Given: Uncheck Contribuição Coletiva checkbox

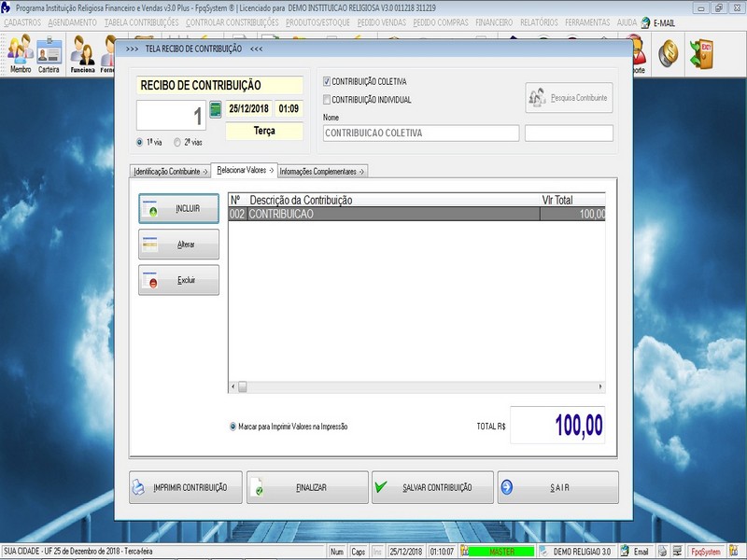Looking at the screenshot, I should pos(327,81).
